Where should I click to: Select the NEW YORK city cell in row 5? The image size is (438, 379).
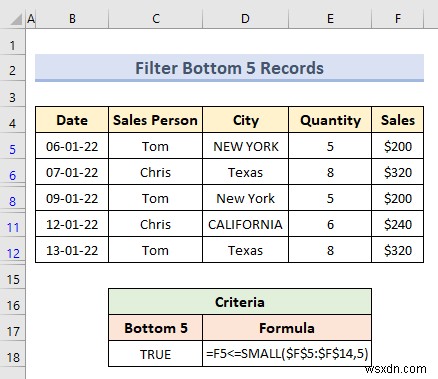click(x=245, y=146)
